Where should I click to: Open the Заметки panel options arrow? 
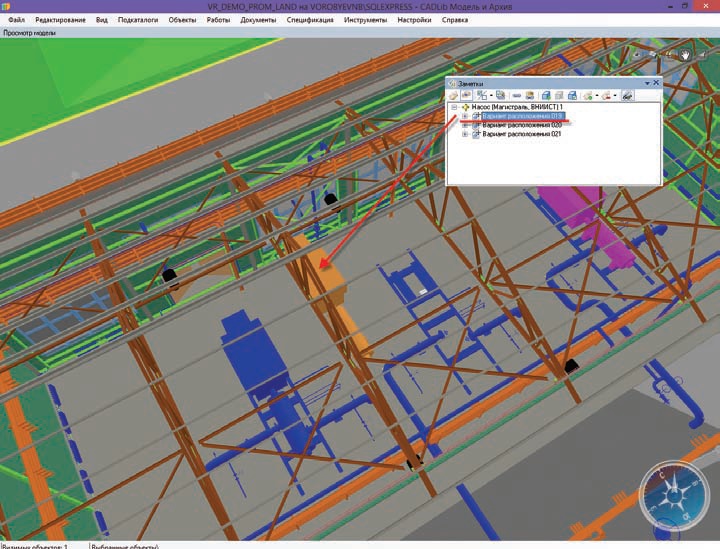pos(647,84)
